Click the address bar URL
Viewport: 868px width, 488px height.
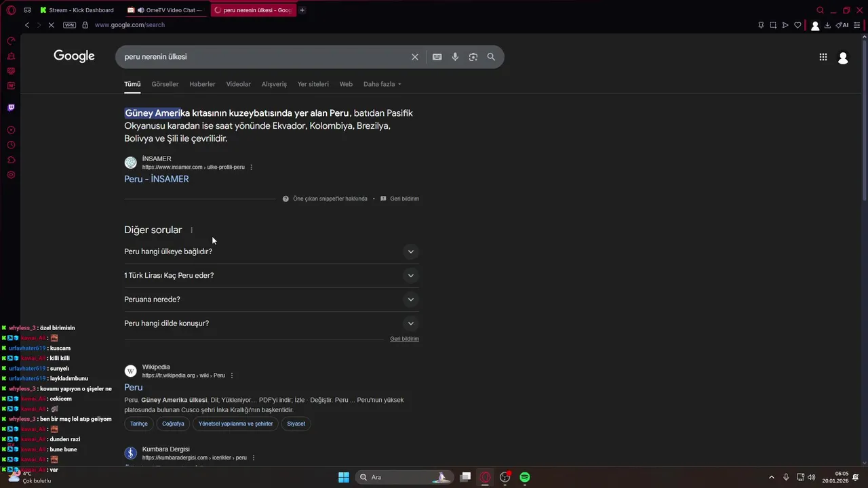(130, 25)
